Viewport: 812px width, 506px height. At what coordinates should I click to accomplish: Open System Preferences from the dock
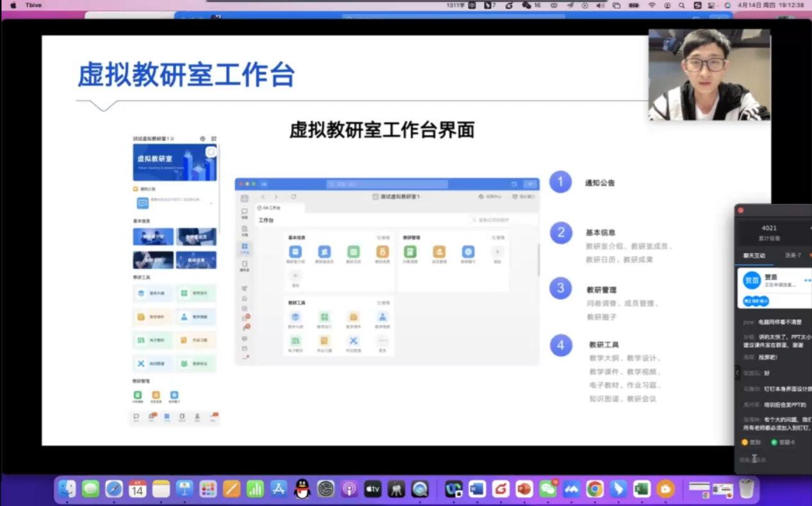coord(326,489)
